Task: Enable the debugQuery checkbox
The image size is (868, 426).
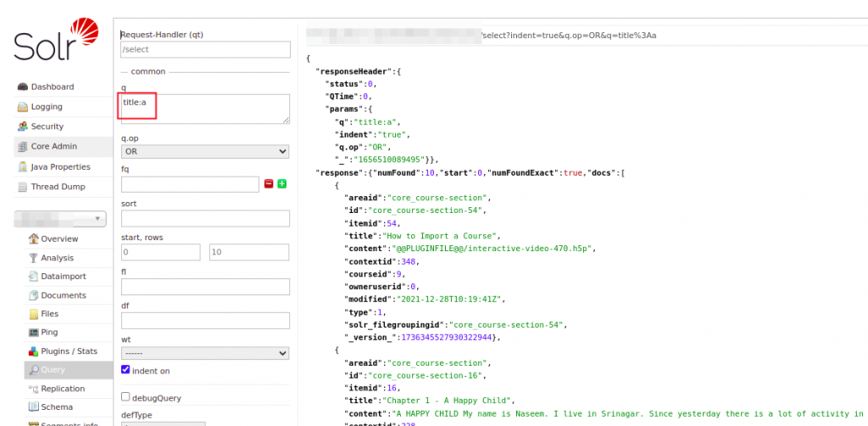Action: pyautogui.click(x=125, y=396)
